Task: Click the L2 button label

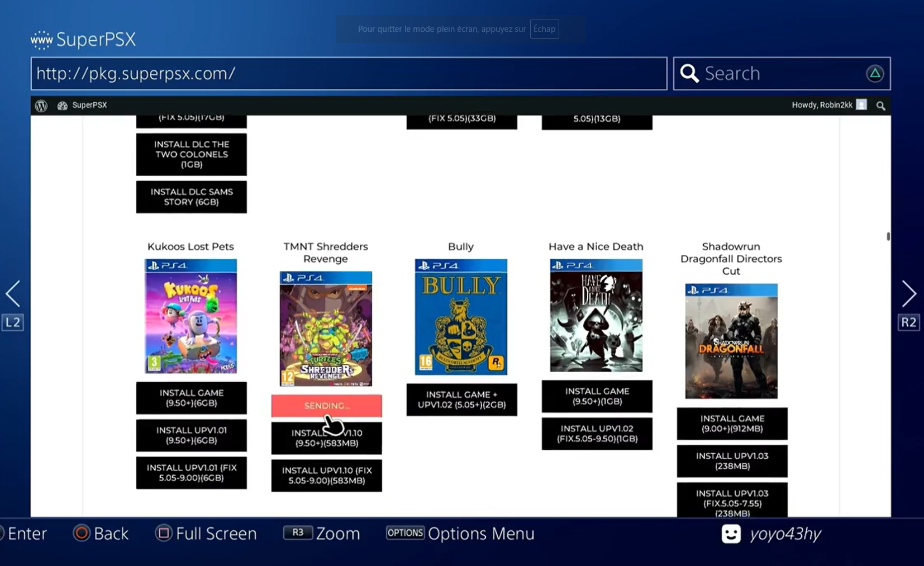Action: [x=13, y=322]
